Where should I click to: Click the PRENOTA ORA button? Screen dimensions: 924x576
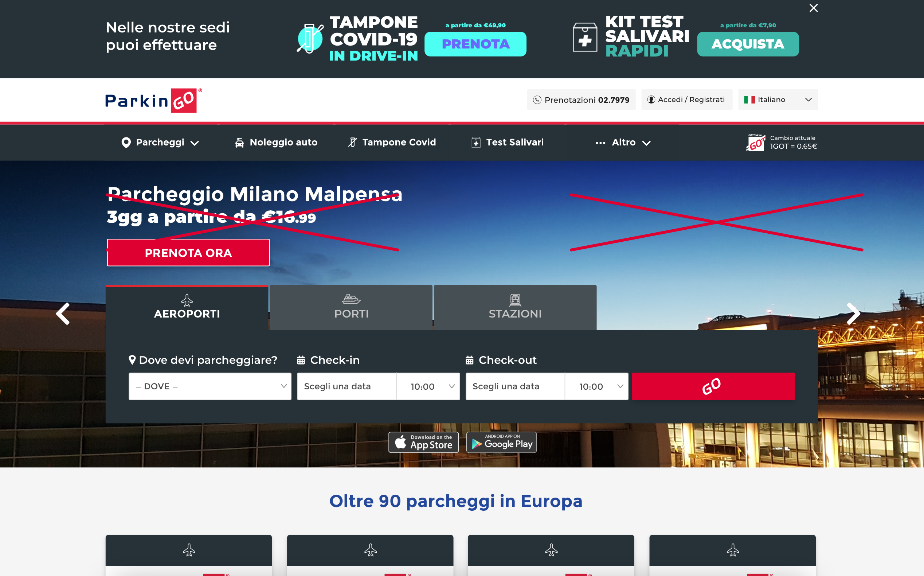click(x=188, y=253)
